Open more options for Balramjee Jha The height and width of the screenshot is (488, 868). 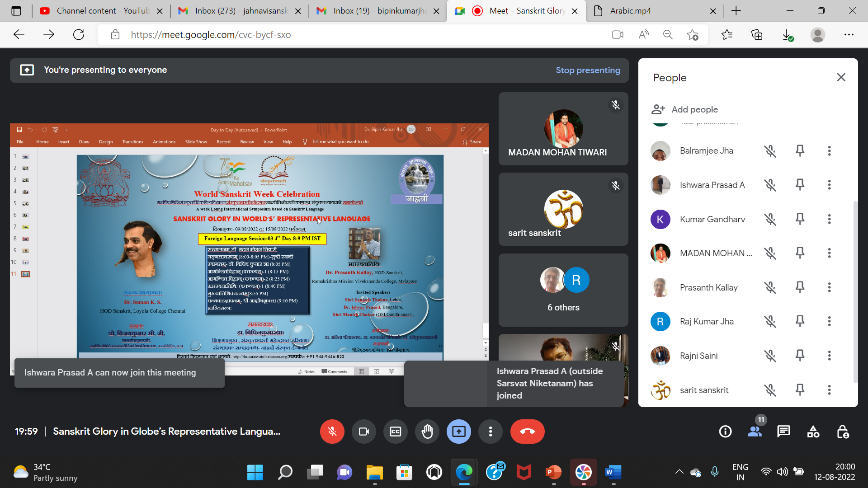tap(829, 151)
